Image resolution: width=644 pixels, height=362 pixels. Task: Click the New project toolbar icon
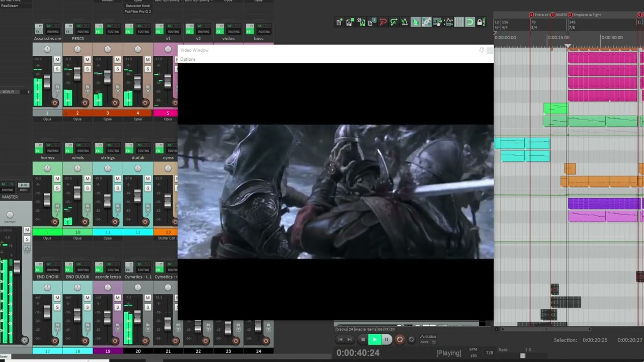[339, 22]
